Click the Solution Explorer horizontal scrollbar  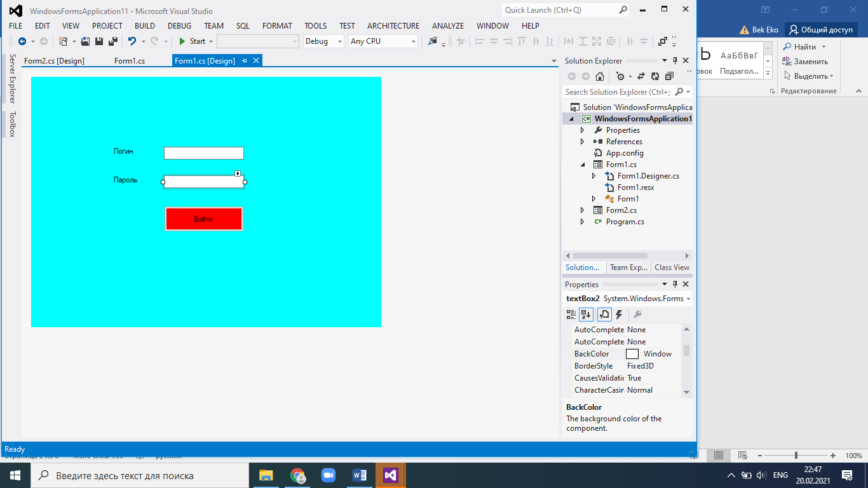pos(610,255)
